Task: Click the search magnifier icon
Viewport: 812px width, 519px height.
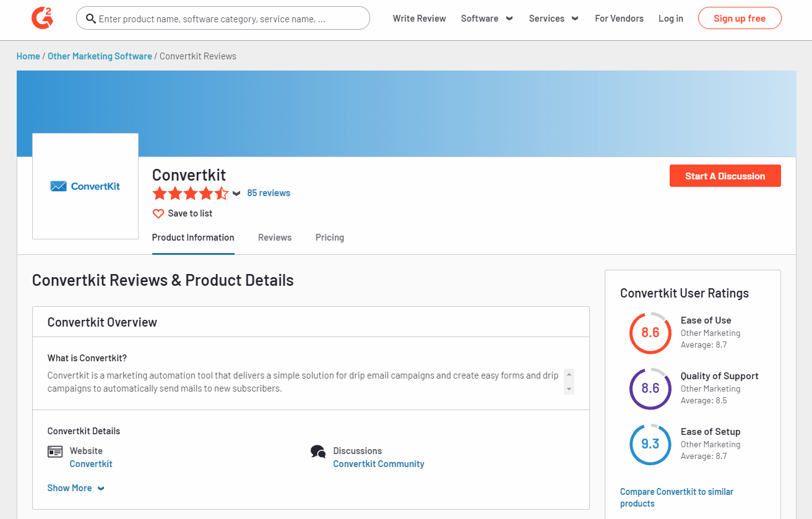Action: [x=91, y=19]
